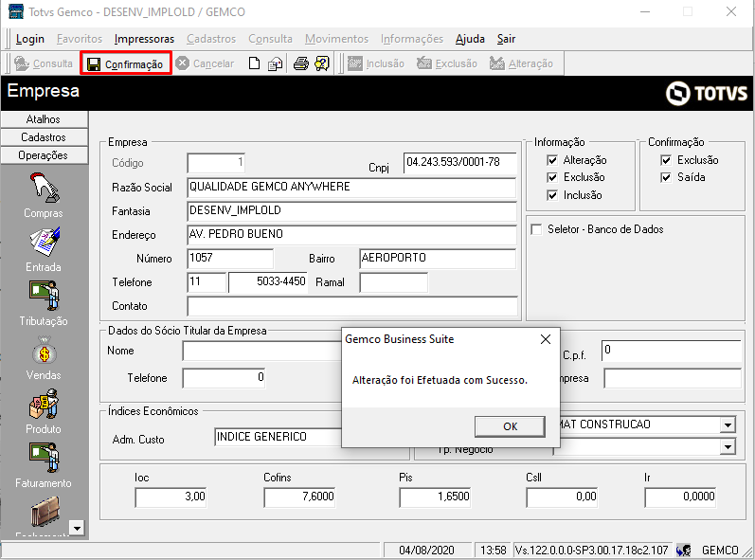Click the Cancelar toolbar button
The width and height of the screenshot is (755, 560).
[205, 63]
